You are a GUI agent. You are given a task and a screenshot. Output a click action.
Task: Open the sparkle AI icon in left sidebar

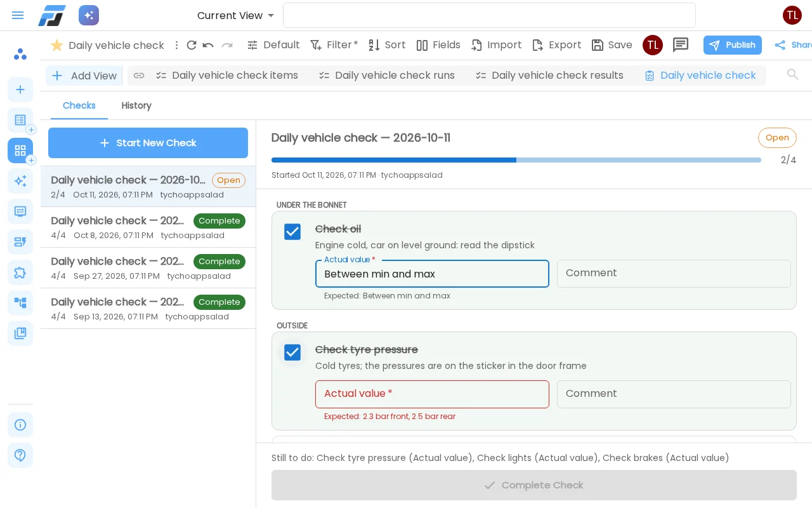pyautogui.click(x=20, y=181)
